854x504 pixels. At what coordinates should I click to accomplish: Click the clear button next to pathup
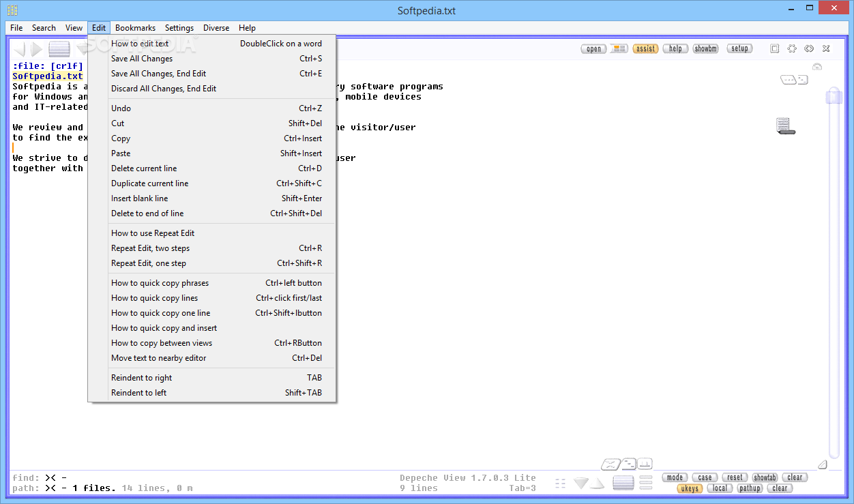[780, 488]
